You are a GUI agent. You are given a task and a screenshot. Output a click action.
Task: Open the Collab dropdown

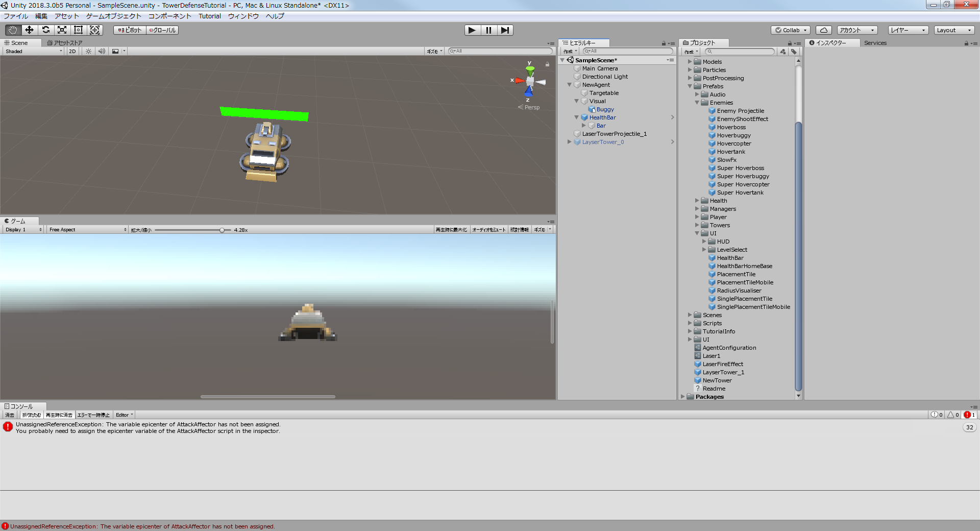coord(791,30)
